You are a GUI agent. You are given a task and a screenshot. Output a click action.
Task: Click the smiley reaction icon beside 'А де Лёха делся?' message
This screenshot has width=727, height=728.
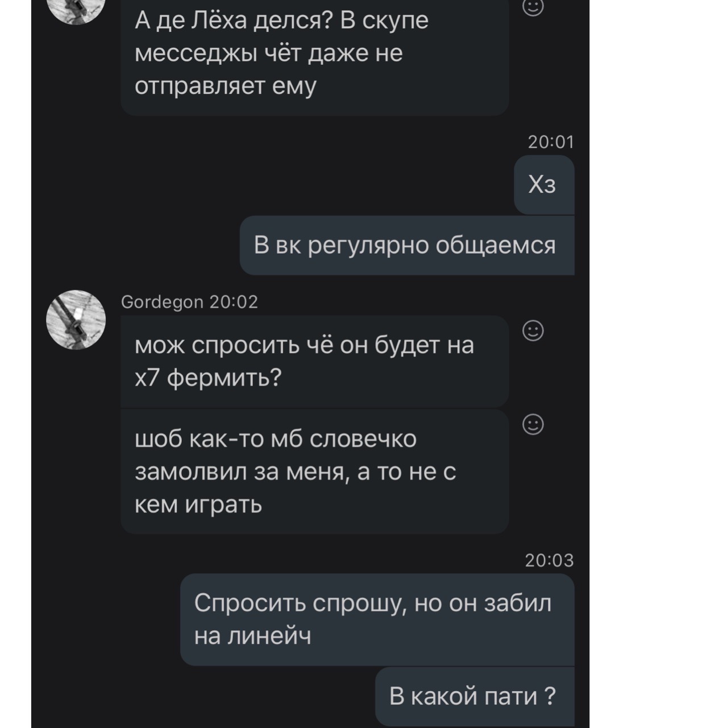click(533, 7)
